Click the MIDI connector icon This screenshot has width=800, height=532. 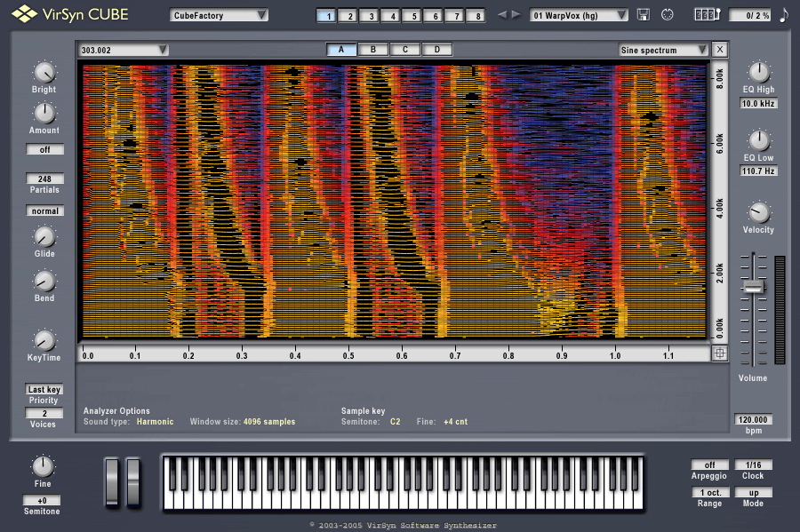click(x=667, y=15)
